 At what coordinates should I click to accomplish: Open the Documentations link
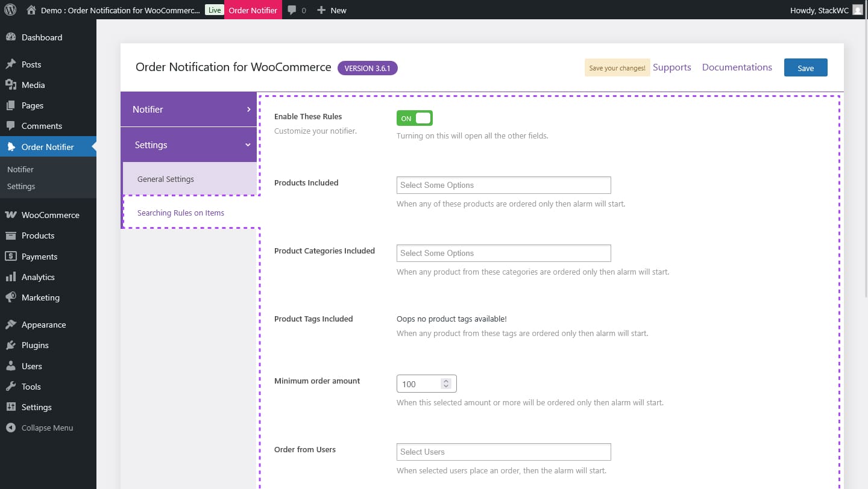[737, 67]
